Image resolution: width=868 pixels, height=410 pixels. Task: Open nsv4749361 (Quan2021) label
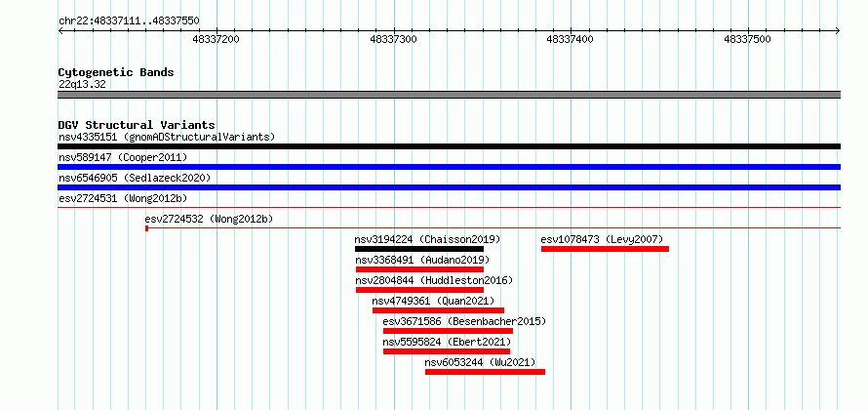click(433, 301)
